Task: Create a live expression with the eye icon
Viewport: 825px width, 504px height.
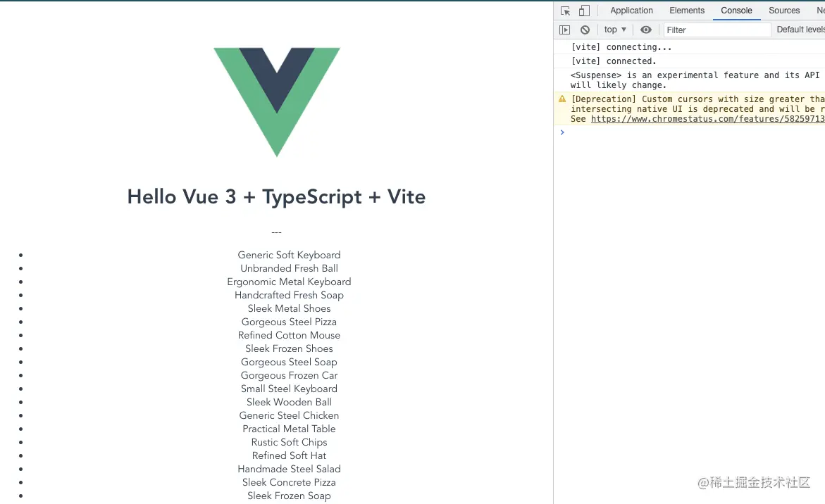Action: click(645, 30)
